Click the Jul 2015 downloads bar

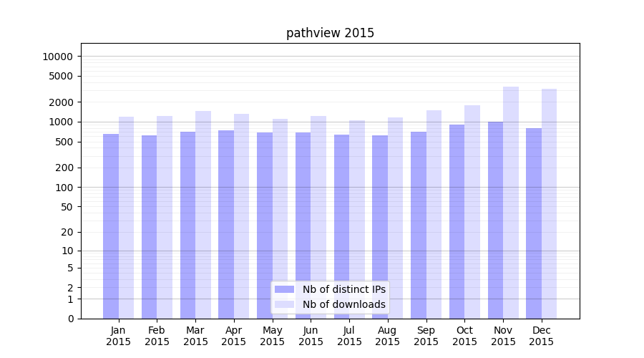tap(357, 219)
